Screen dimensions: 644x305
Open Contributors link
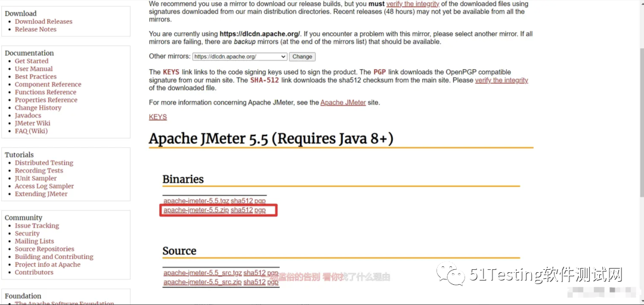pyautogui.click(x=34, y=273)
